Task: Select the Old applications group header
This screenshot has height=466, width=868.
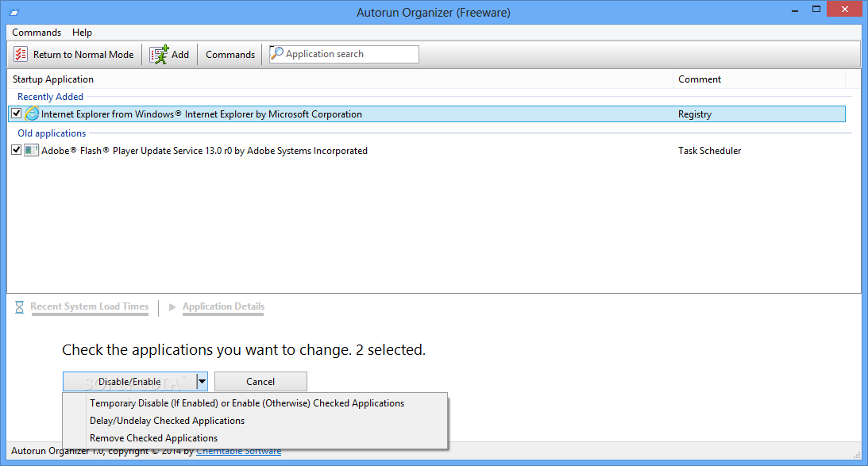Action: tap(52, 133)
